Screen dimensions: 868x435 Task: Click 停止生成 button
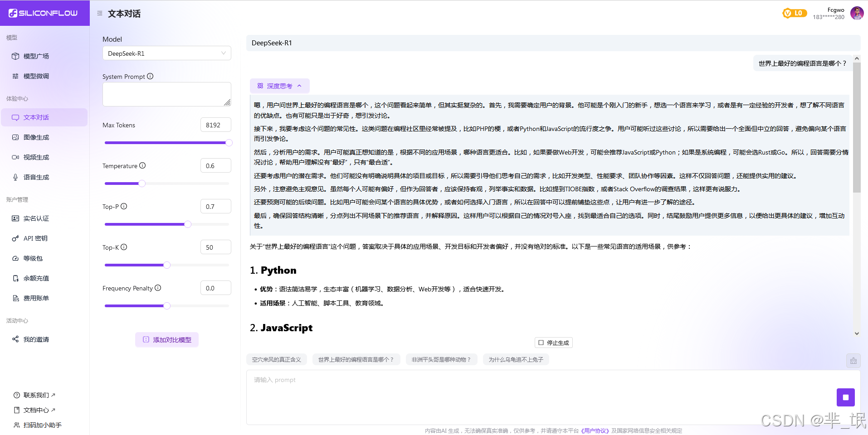pyautogui.click(x=554, y=343)
